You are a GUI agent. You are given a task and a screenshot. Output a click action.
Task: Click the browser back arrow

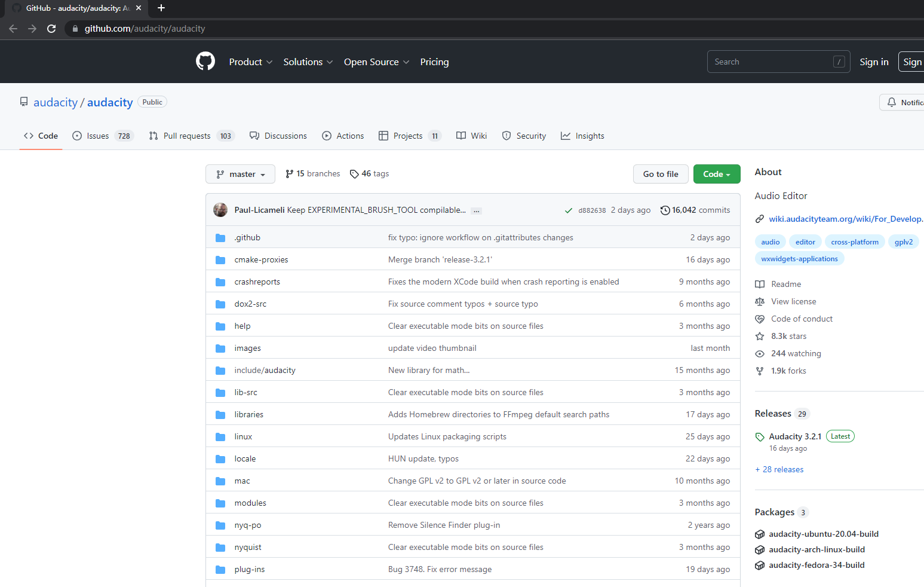13,29
